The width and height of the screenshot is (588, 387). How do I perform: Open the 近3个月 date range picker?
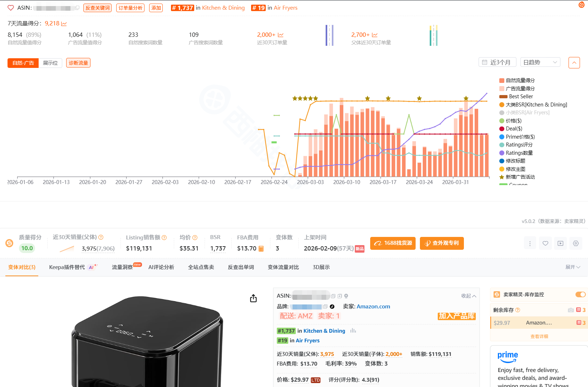pos(497,62)
